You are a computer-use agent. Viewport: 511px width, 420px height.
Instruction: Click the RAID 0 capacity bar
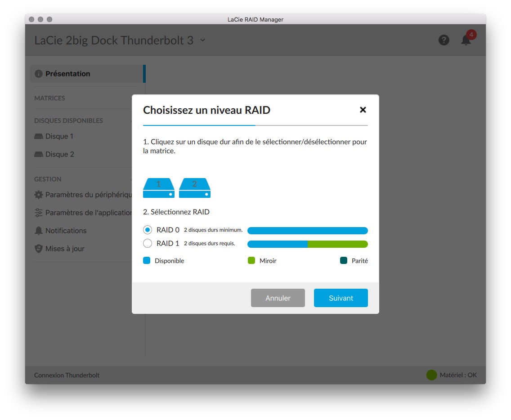click(307, 231)
